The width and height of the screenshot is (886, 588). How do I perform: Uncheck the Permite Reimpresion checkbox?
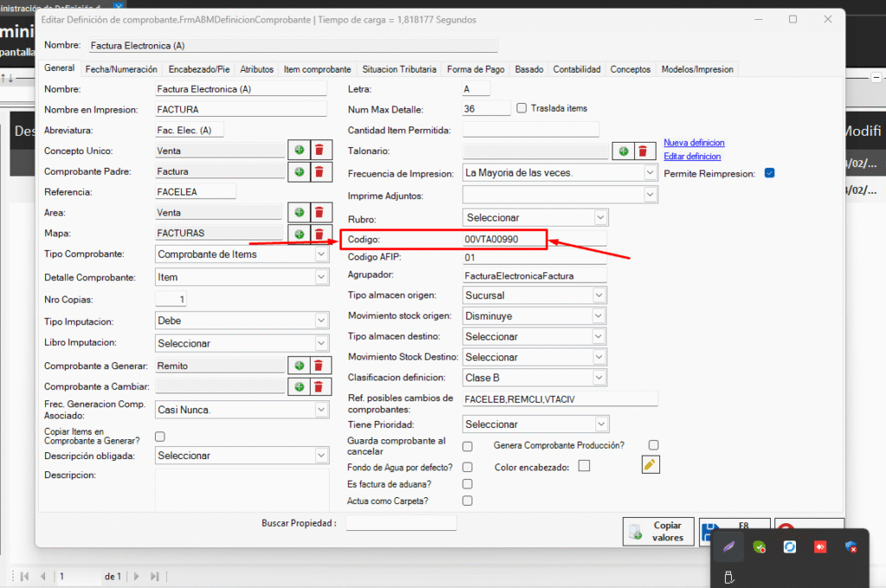[x=769, y=173]
